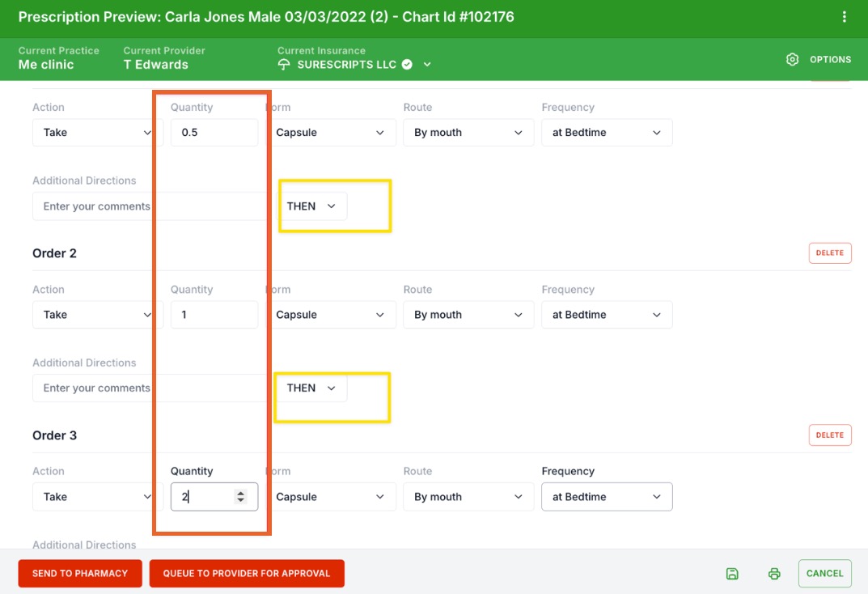
Task: Open the THEN dropdown above Order 2
Action: [x=311, y=206]
